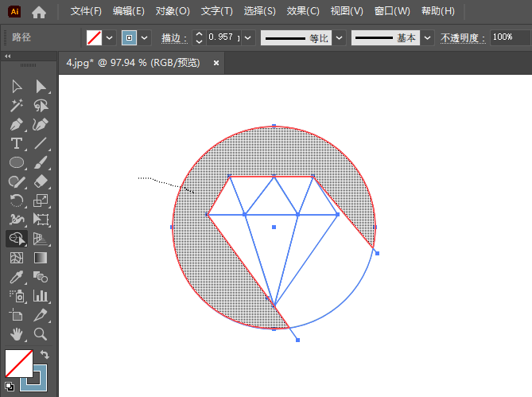This screenshot has height=397, width=532.
Task: Open the 编辑(E) menu
Action: pyautogui.click(x=129, y=11)
